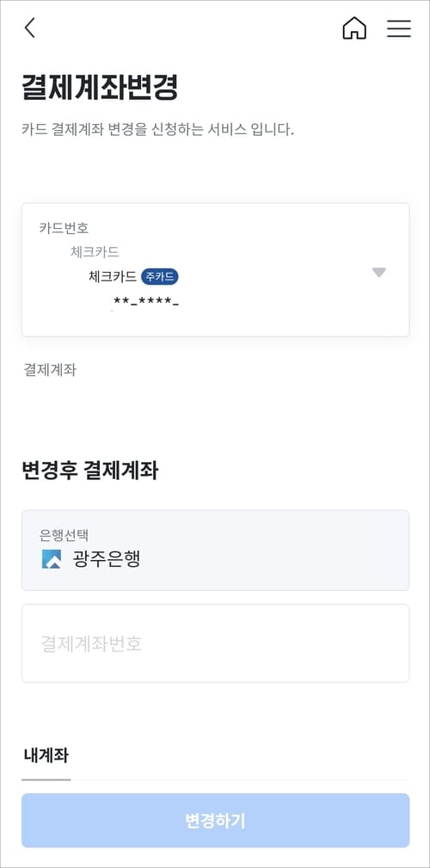
Task: Click the 은행선택 label
Action: pos(64,535)
